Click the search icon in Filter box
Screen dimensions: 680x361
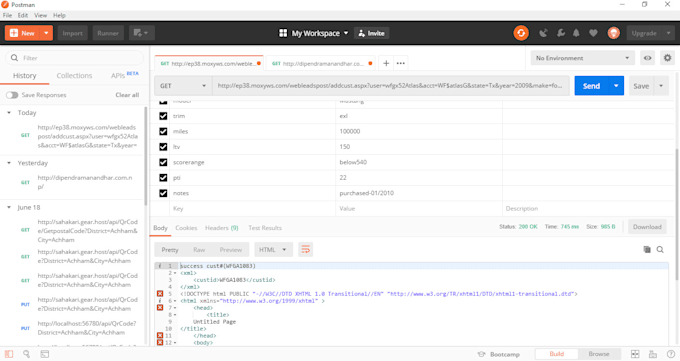click(x=14, y=58)
